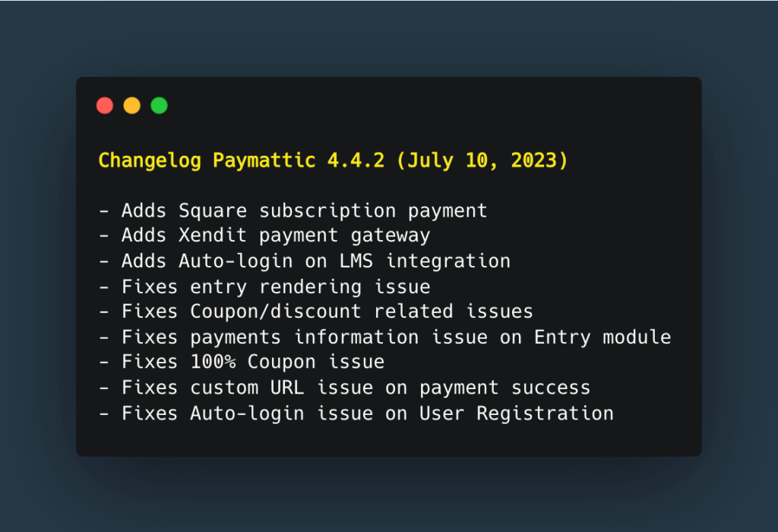Click the red close dot
Viewport: 778px width, 532px height.
click(105, 106)
